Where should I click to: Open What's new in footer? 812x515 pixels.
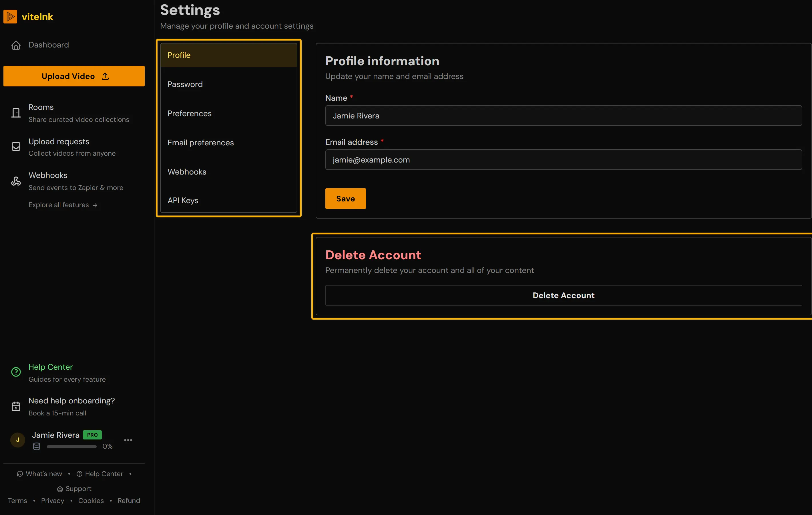coord(39,474)
